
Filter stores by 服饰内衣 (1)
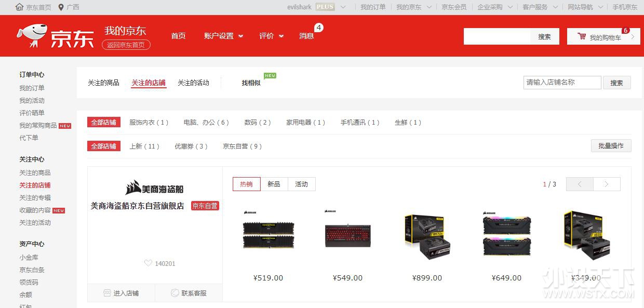click(149, 123)
